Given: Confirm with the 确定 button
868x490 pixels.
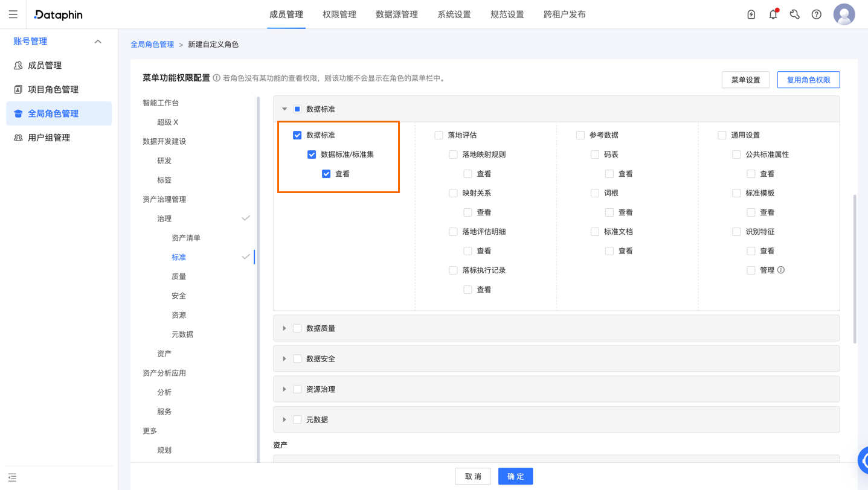Looking at the screenshot, I should [x=516, y=476].
